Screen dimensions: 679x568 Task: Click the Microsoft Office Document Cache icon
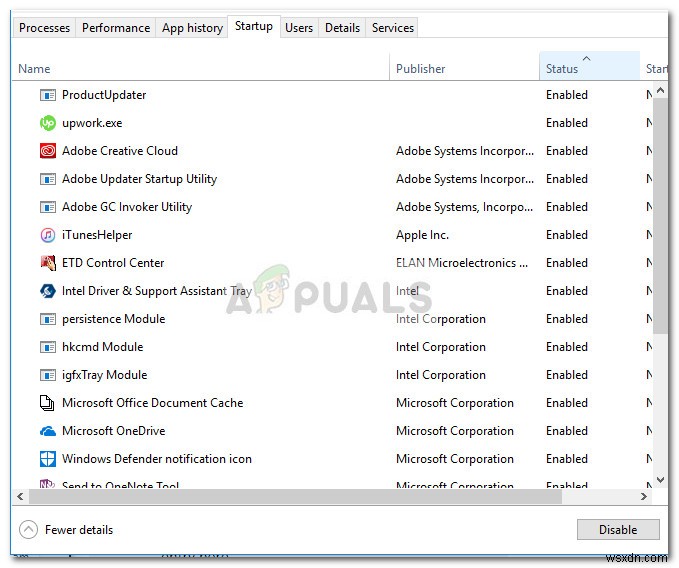[47, 403]
